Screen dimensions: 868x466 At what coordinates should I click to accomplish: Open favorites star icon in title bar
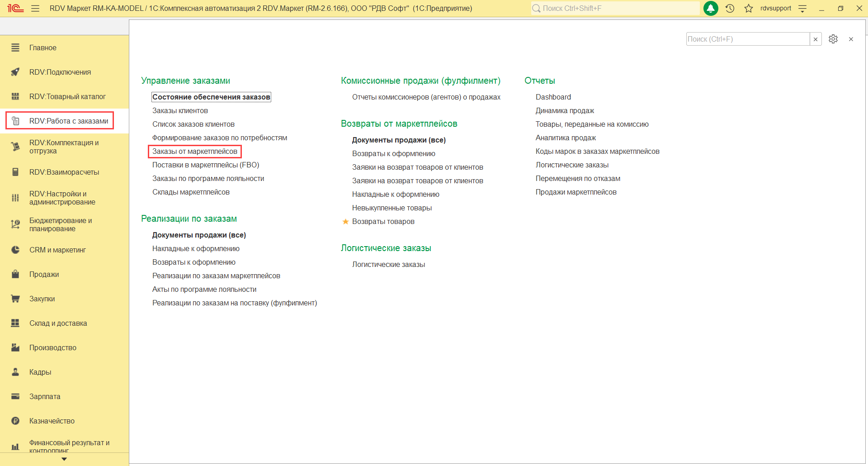pyautogui.click(x=749, y=8)
